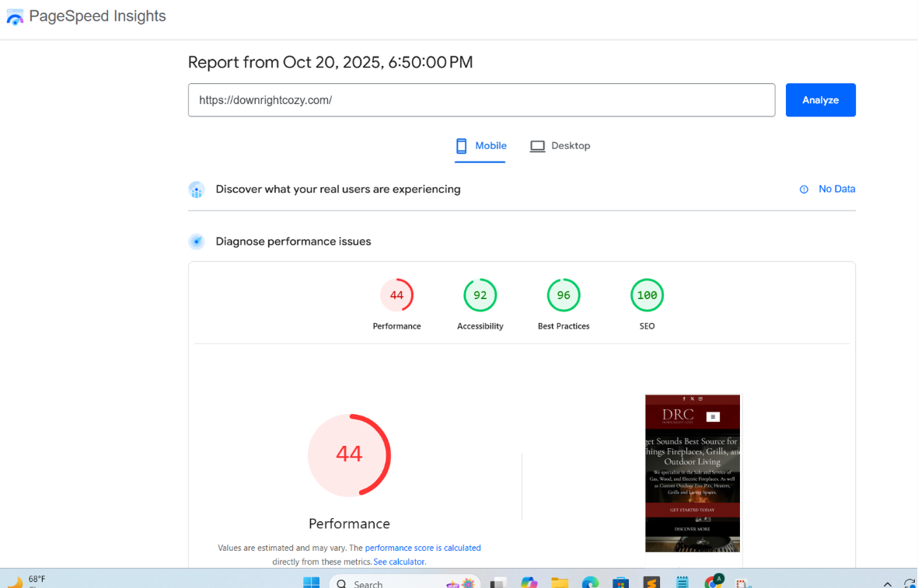Click the URL input field
This screenshot has width=918, height=588.
click(481, 100)
